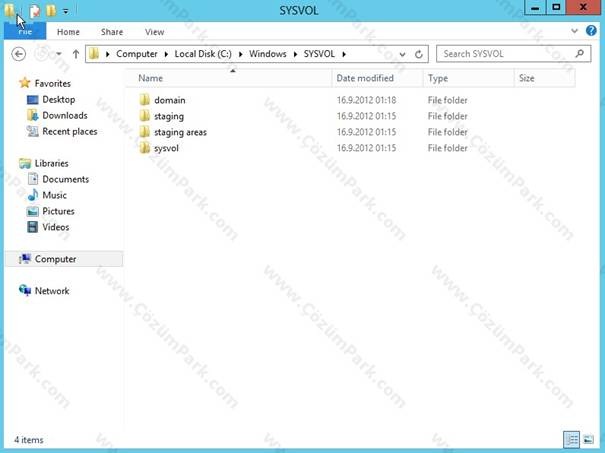Image resolution: width=605 pixels, height=453 pixels.
Task: Open Libraries in navigation pane
Action: point(51,163)
